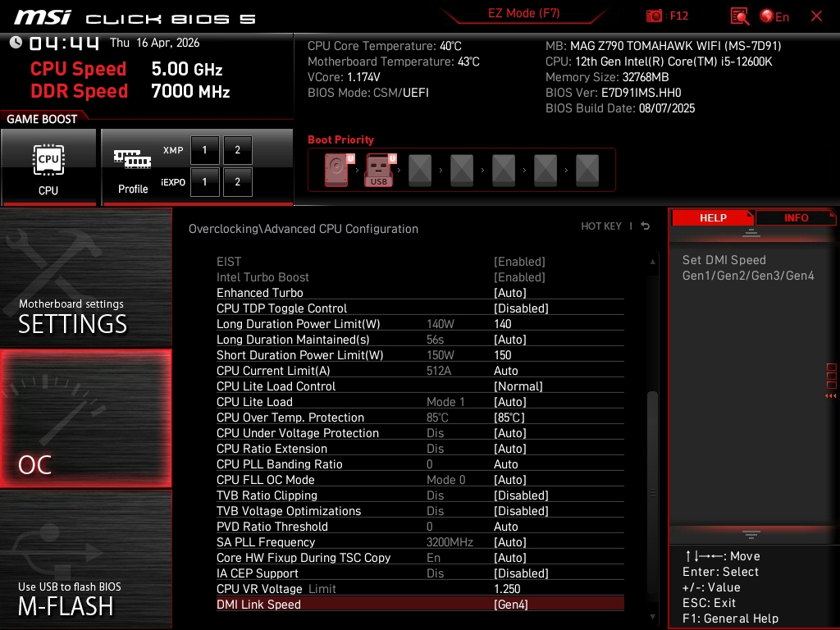Screen dimensions: 840x630
Task: Select the Intel Turbo Boost [Enabled] row
Action: click(x=420, y=277)
